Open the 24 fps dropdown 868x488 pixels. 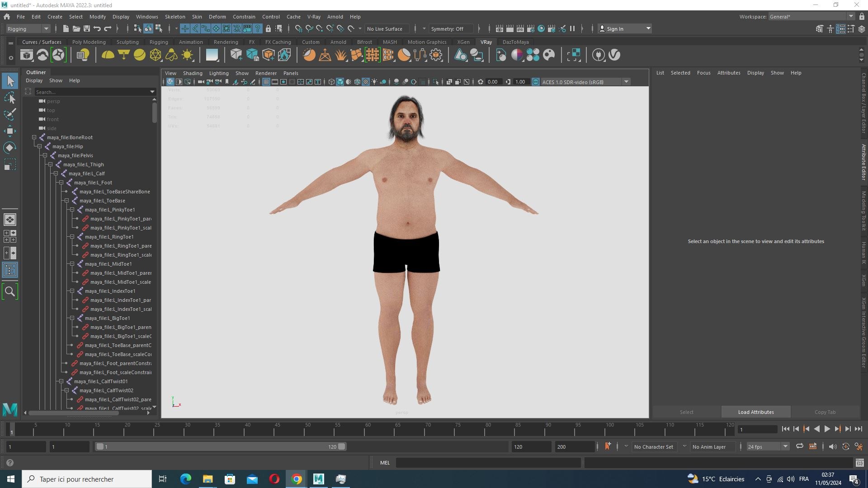click(768, 446)
